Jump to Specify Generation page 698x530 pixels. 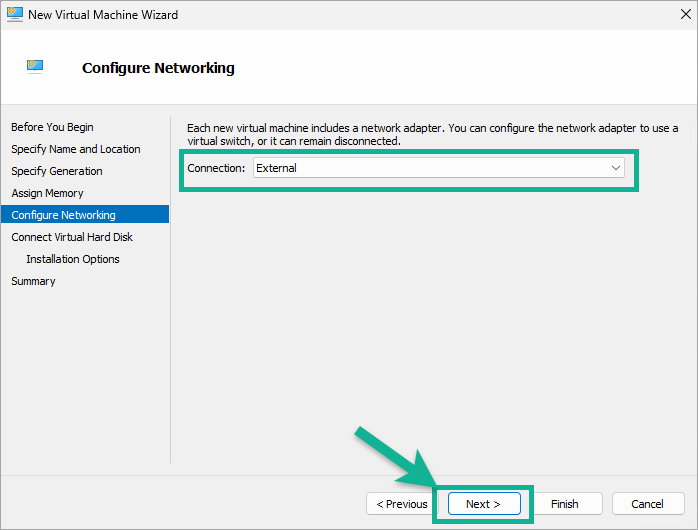57,171
